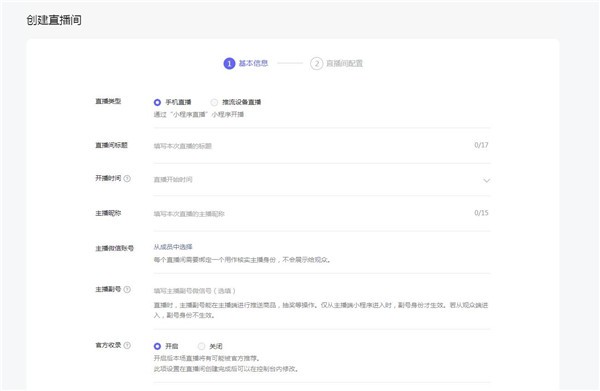Click the step 1 numbered circle
This screenshot has width=600, height=391.
pos(229,64)
